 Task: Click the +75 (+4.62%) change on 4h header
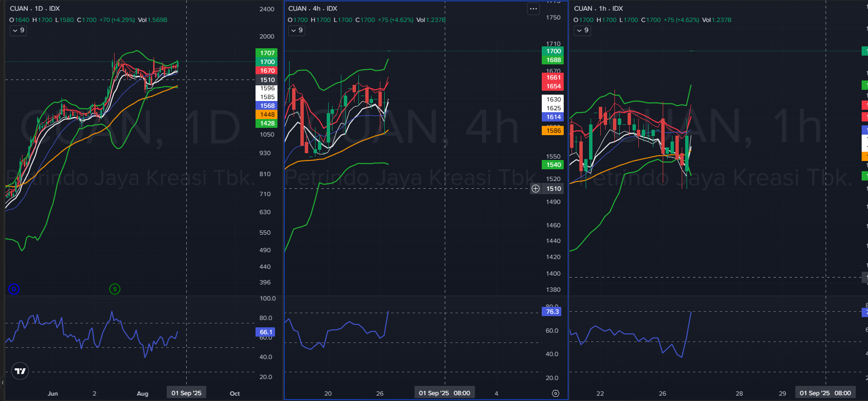point(395,20)
